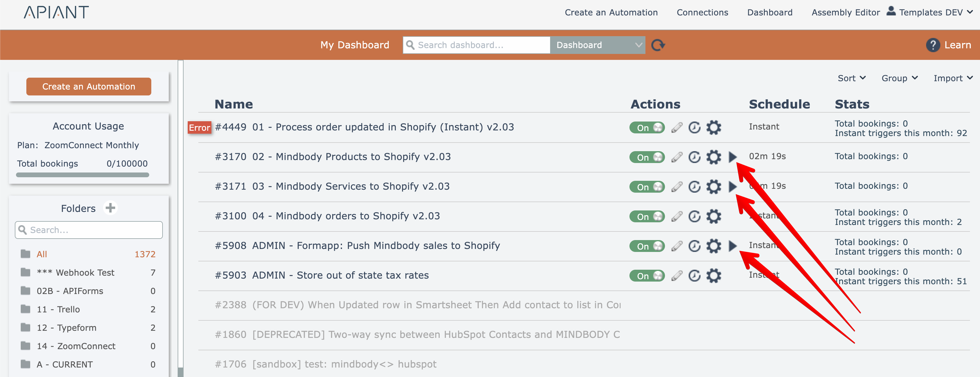Image resolution: width=980 pixels, height=377 pixels.
Task: Click the play icon for automation #3170
Action: 732,157
